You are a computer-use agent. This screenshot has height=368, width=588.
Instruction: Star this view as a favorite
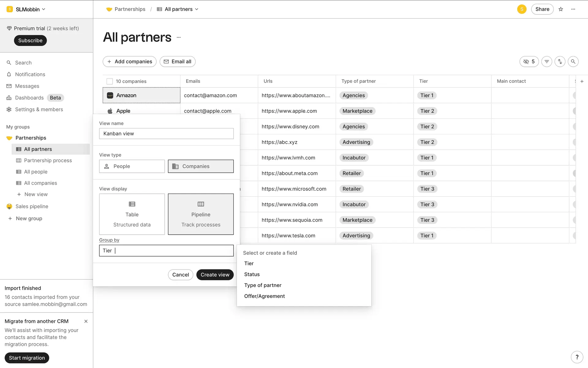point(561,9)
